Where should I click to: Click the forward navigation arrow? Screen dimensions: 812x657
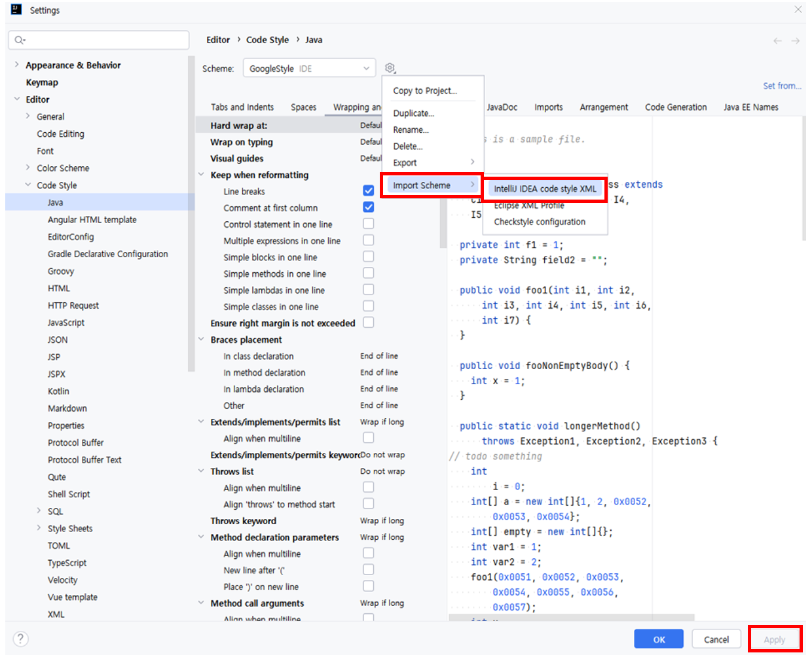[x=795, y=41]
